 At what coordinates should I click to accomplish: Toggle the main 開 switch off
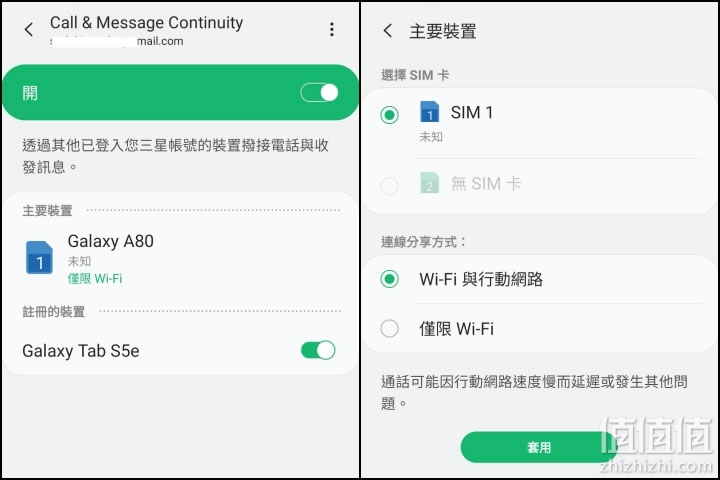click(319, 92)
